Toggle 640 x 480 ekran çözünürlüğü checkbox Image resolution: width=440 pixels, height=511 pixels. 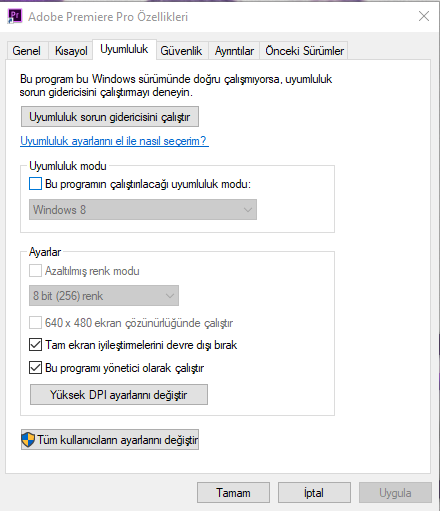(x=35, y=323)
